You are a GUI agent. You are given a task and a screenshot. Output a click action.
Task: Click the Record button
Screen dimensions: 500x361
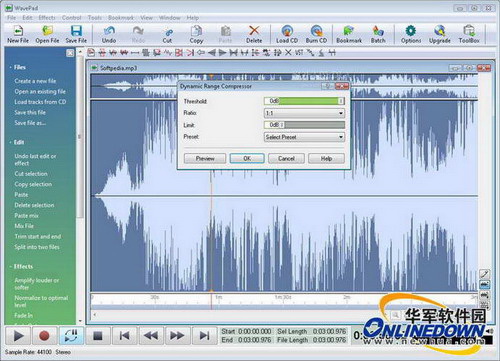point(44,336)
